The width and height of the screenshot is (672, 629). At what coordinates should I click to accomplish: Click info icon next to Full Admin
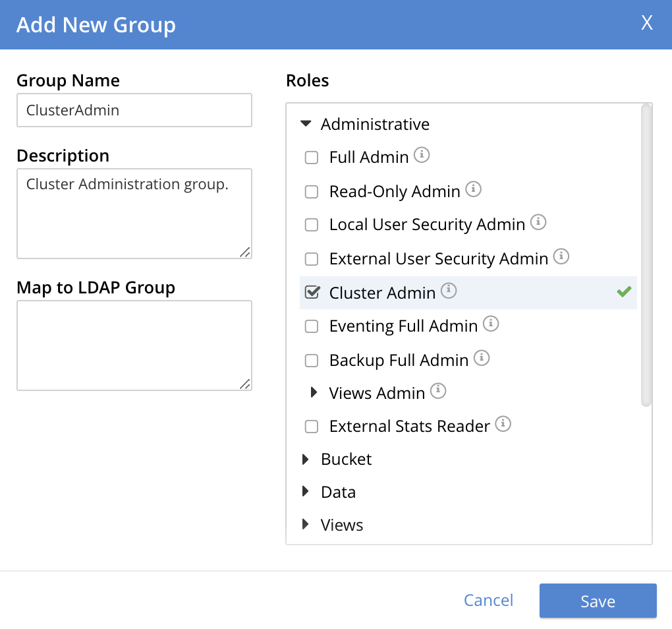[422, 156]
